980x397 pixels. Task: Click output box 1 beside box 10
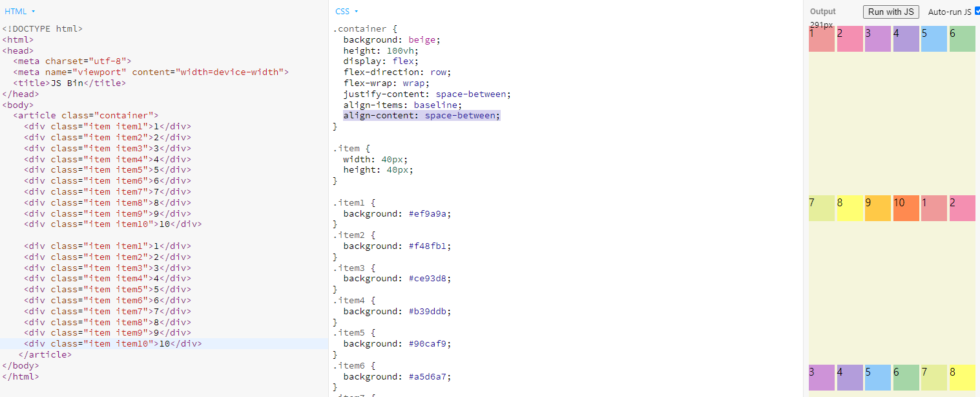(x=934, y=208)
